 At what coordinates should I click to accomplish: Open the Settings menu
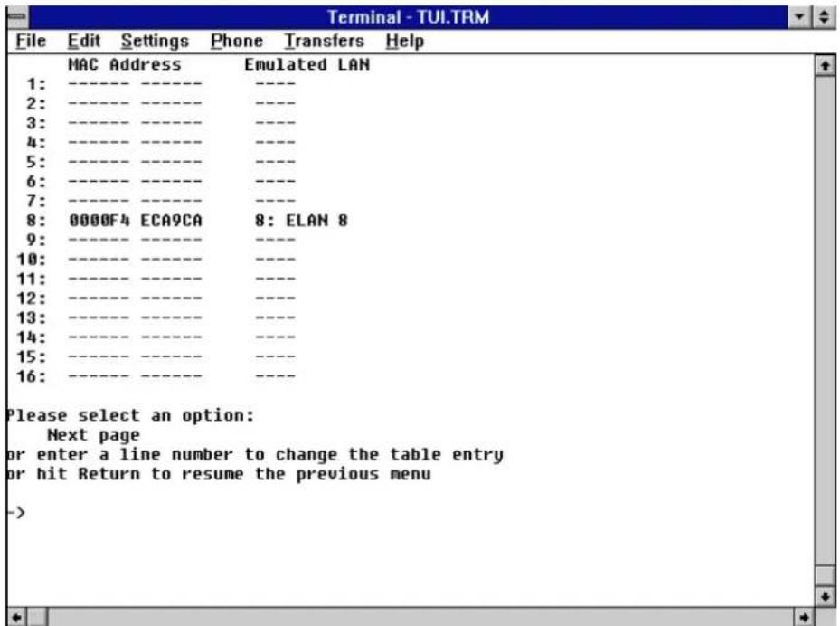tap(155, 42)
